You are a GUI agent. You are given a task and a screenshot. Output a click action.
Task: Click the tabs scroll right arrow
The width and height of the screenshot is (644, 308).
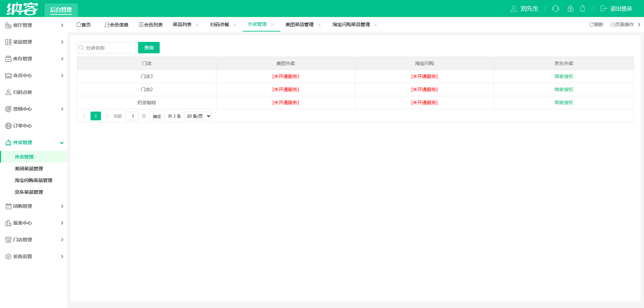[x=639, y=24]
